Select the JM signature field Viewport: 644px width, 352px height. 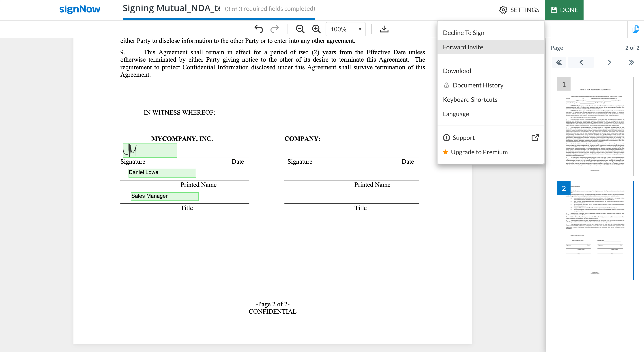pos(150,150)
